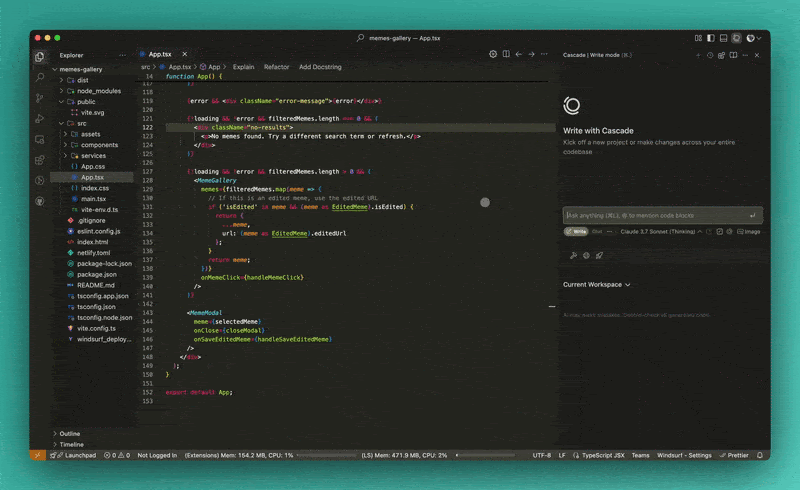Open the Search view in activity bar
The height and width of the screenshot is (490, 800).
(x=40, y=77)
